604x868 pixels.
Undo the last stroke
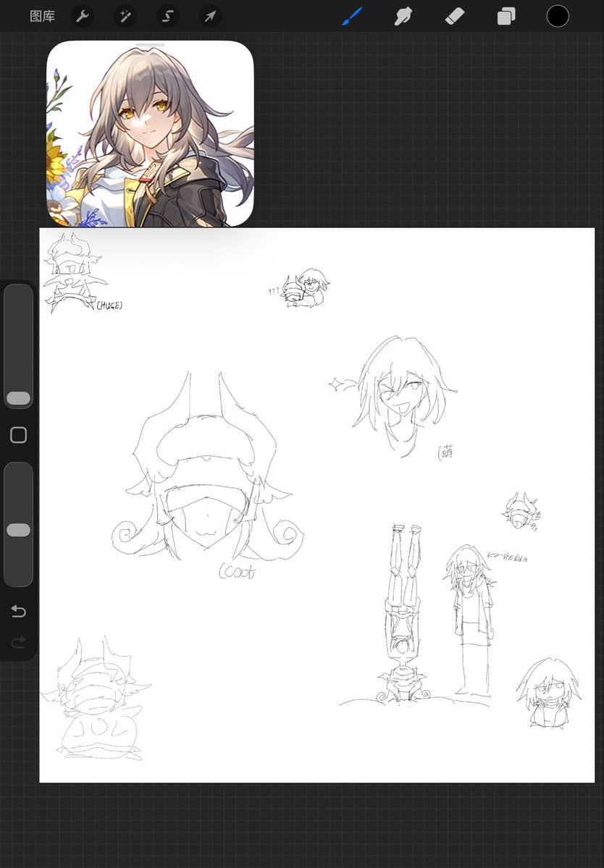pos(18,611)
